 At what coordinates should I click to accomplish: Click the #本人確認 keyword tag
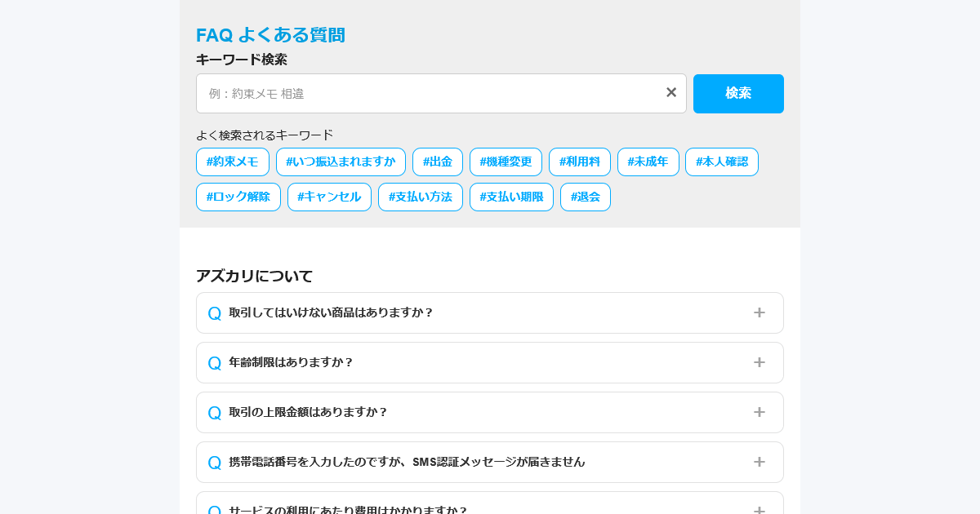point(722,162)
